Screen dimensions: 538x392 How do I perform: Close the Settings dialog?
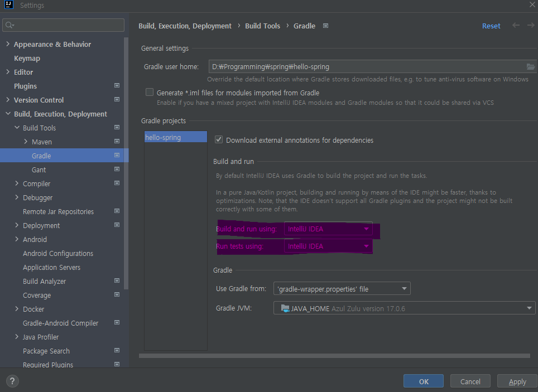click(532, 5)
